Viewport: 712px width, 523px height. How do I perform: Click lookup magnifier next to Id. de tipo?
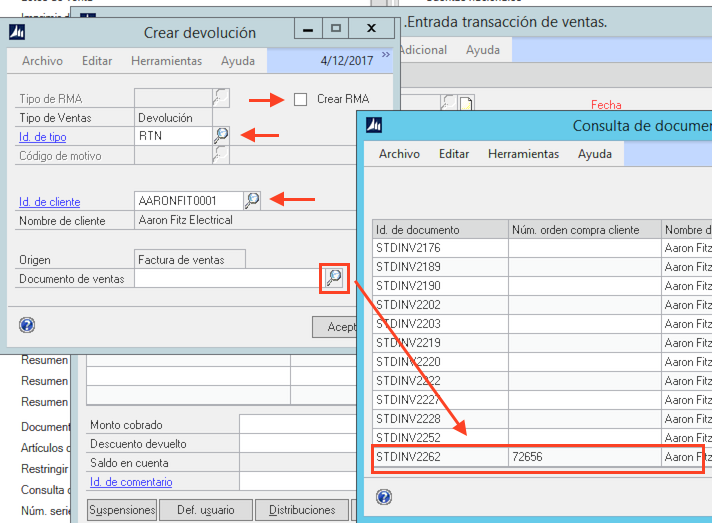click(x=221, y=136)
